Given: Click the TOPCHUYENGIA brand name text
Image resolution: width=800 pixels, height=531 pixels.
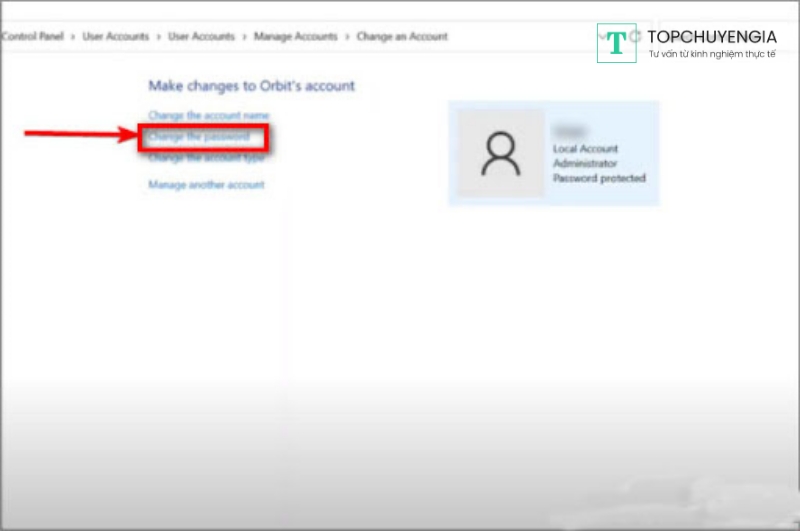Looking at the screenshot, I should pyautogui.click(x=711, y=36).
